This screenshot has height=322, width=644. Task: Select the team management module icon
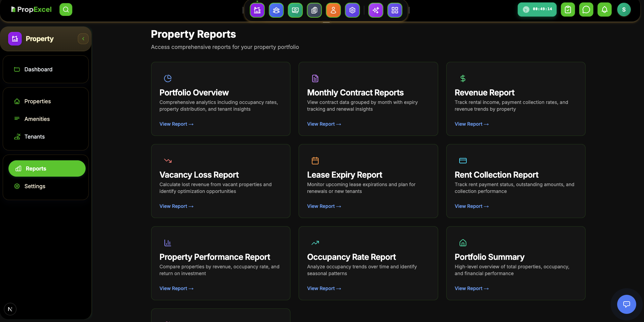point(276,10)
